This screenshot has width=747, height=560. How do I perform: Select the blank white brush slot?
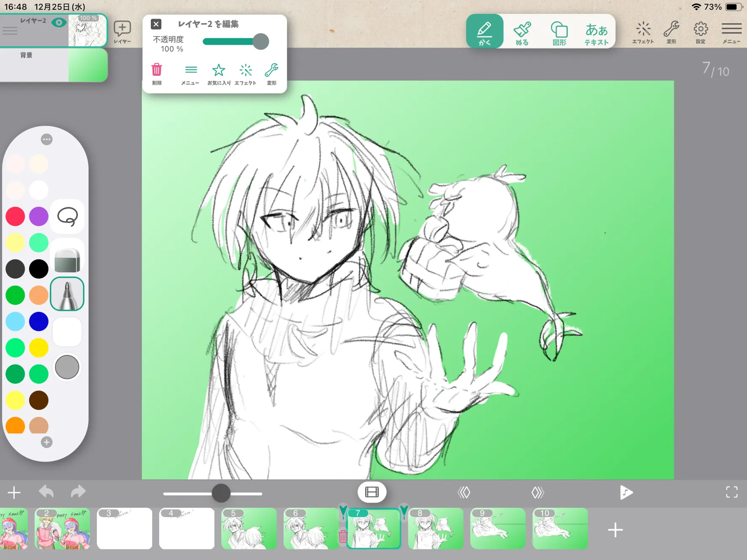click(x=67, y=332)
